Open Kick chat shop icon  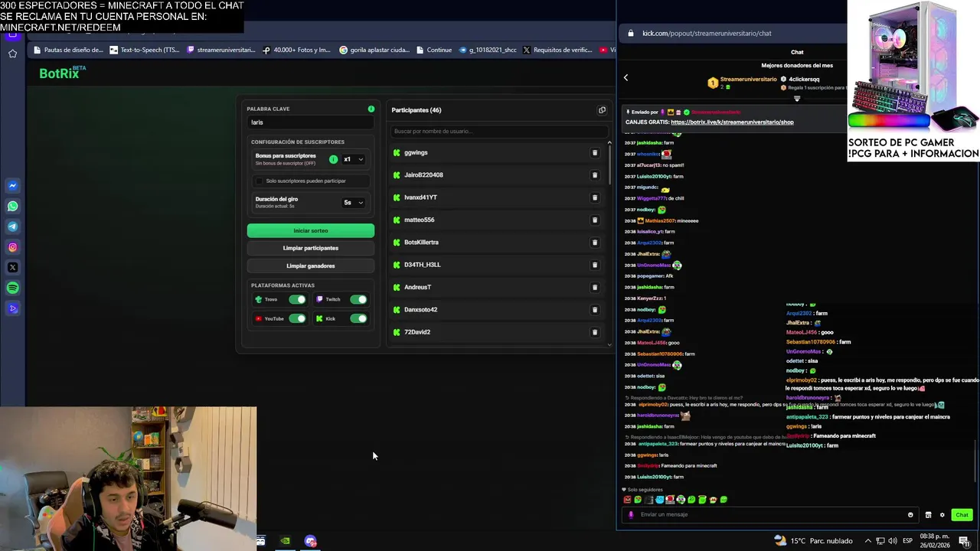928,514
